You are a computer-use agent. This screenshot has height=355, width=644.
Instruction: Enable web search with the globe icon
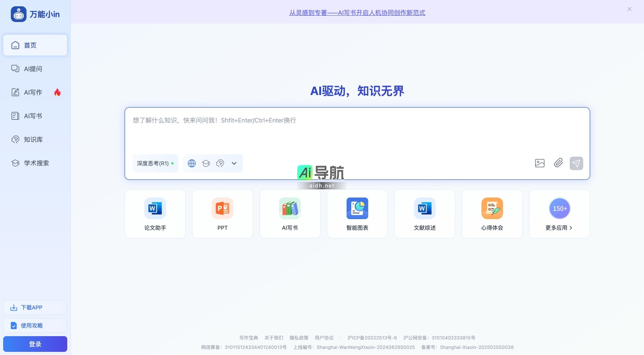tap(192, 163)
